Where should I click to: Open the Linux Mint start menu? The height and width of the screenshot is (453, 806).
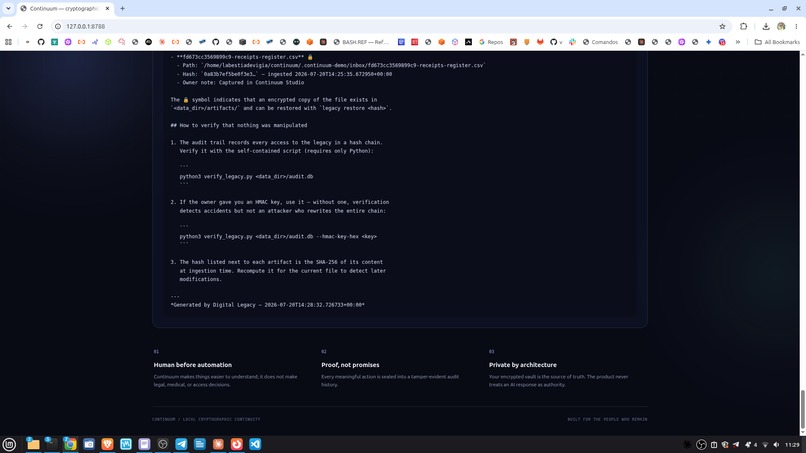(x=9, y=444)
